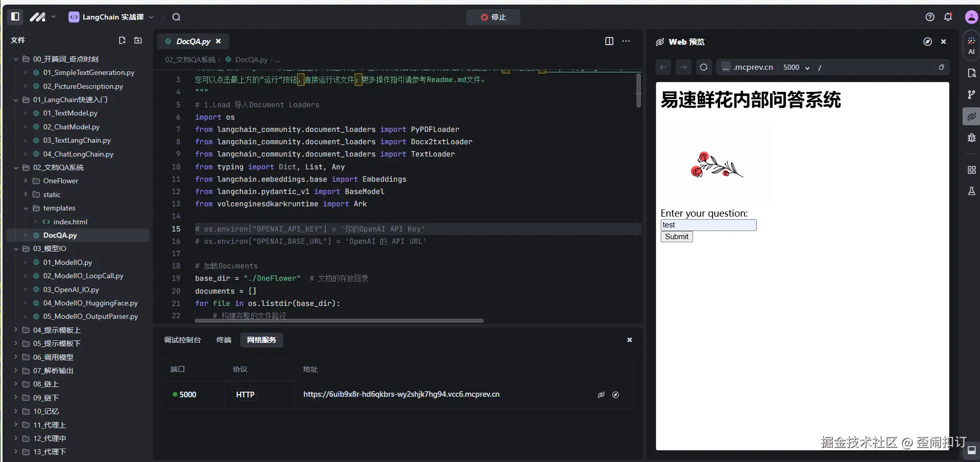Click the 停止 button at the top

click(x=492, y=17)
